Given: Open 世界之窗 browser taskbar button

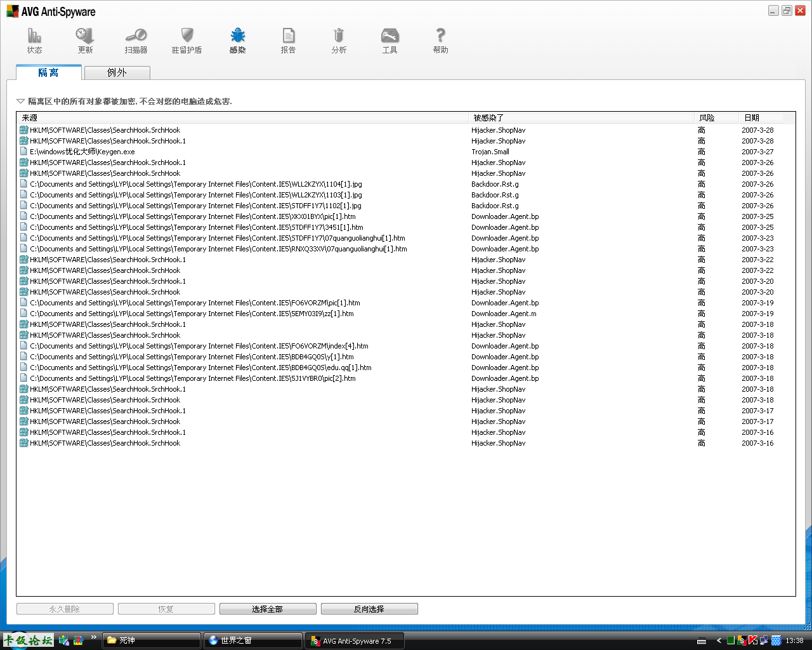Looking at the screenshot, I should coord(254,640).
